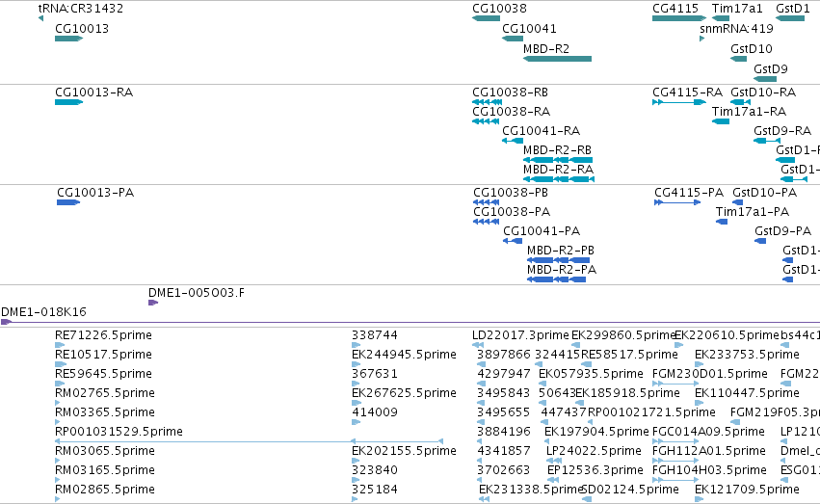Image resolution: width=820 pixels, height=504 pixels.
Task: Click protein Tim17a1-PA label
Action: tap(752, 212)
